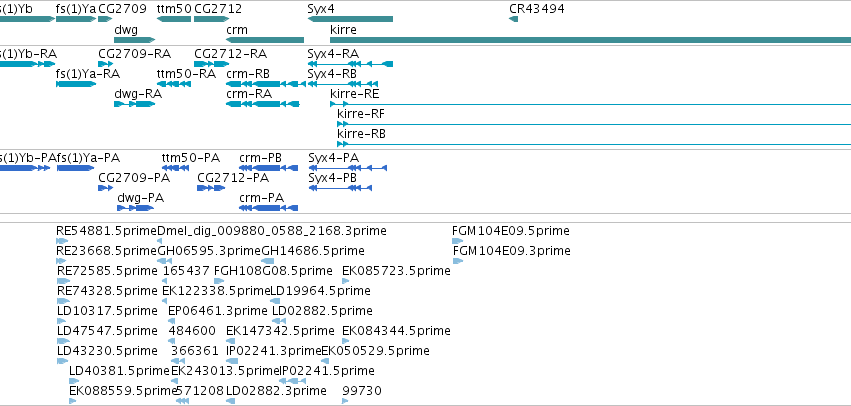This screenshot has width=851, height=406.
Task: Select the crm-PA protein label
Action: click(x=262, y=198)
